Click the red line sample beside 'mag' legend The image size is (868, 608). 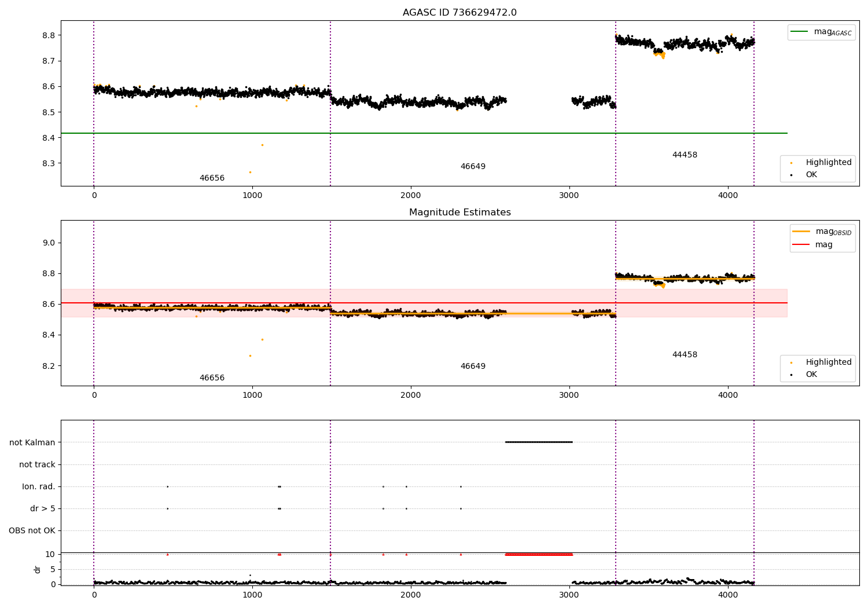click(x=801, y=244)
